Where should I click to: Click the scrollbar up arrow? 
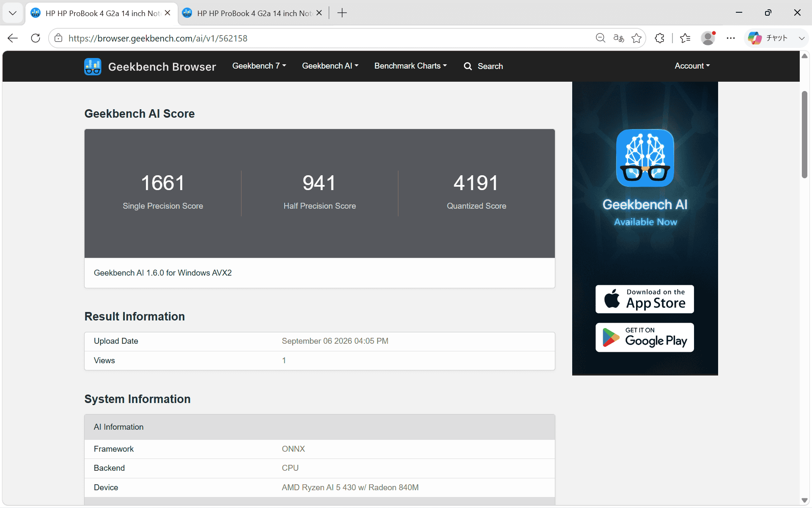[x=804, y=56]
